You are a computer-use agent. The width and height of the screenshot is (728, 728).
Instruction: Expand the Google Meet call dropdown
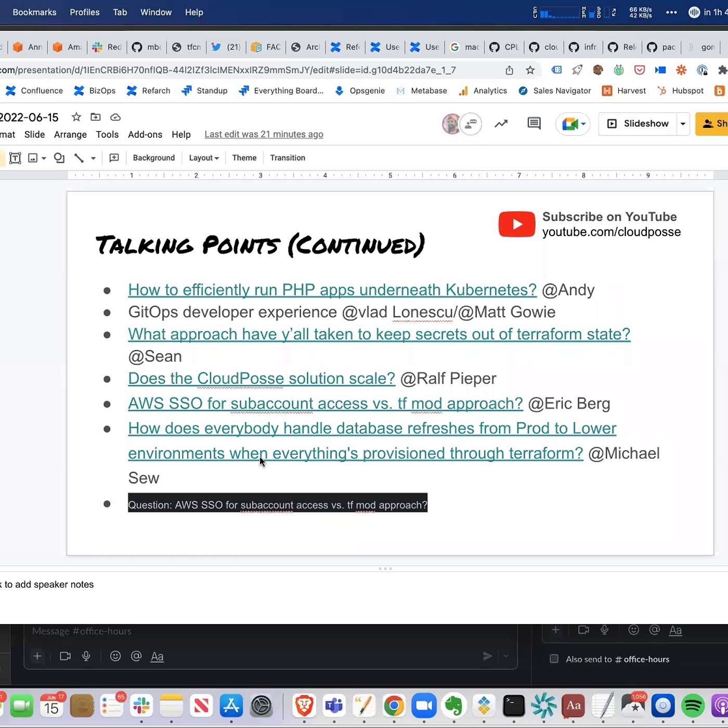(x=583, y=124)
